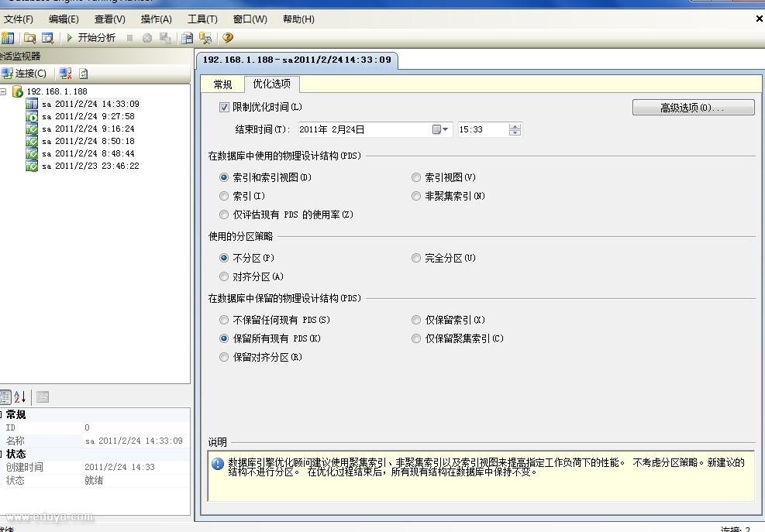Uncheck the 限制优化时间 checkbox
The image size is (765, 532).
[x=225, y=107]
